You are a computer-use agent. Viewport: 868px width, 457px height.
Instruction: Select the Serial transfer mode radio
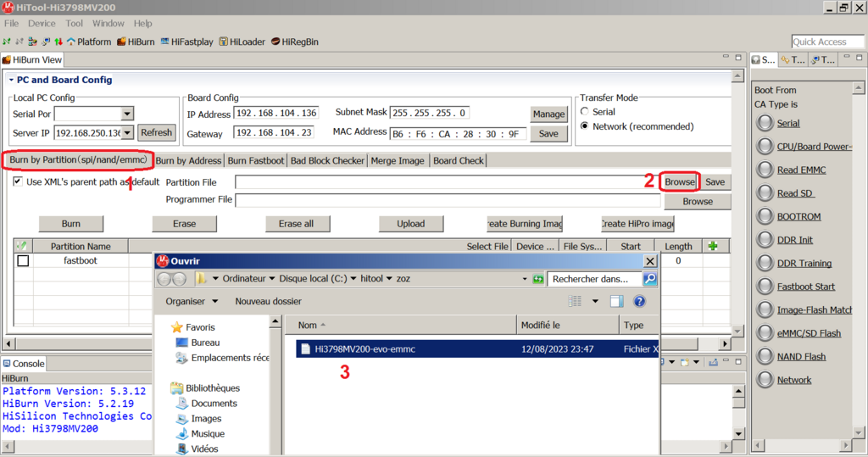point(585,111)
